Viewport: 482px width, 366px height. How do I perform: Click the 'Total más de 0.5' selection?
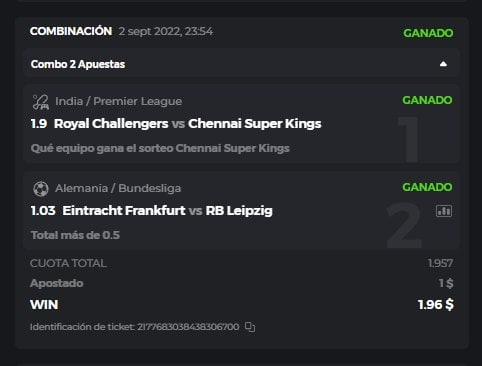pyautogui.click(x=75, y=235)
